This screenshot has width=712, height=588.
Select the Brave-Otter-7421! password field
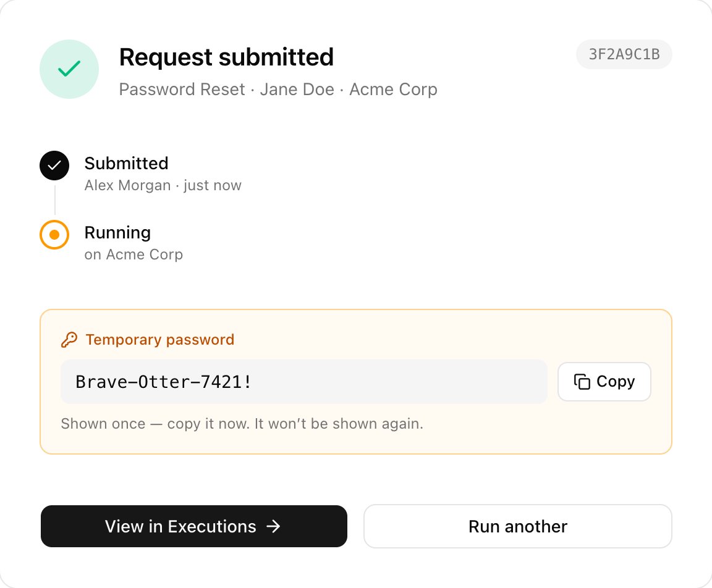pyautogui.click(x=304, y=382)
